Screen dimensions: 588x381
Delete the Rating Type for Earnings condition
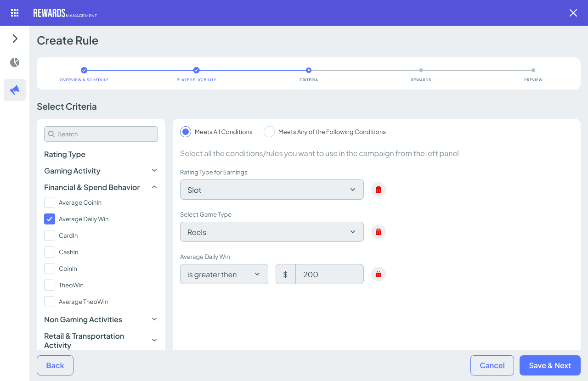[378, 189]
